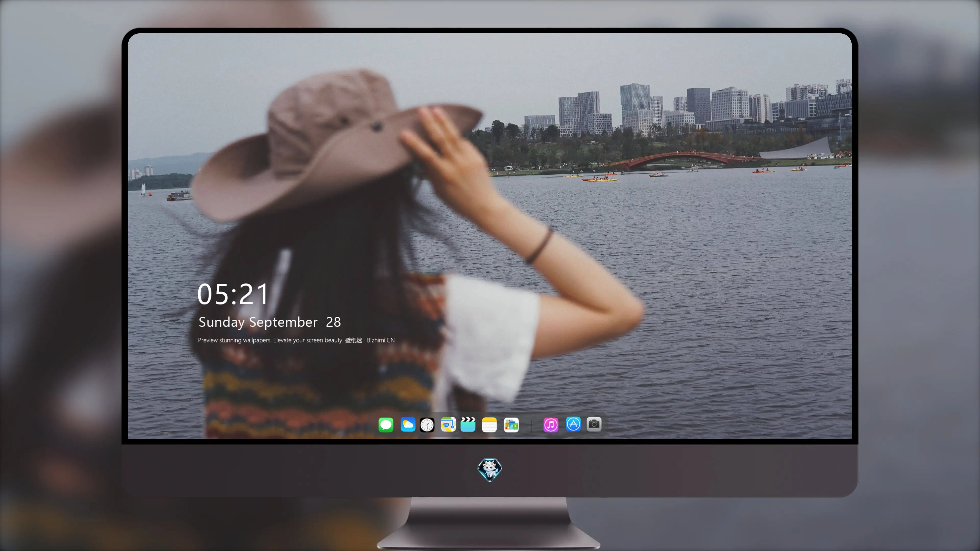The width and height of the screenshot is (980, 551).
Task: Open the Maps app icon in the dock
Action: (x=448, y=424)
